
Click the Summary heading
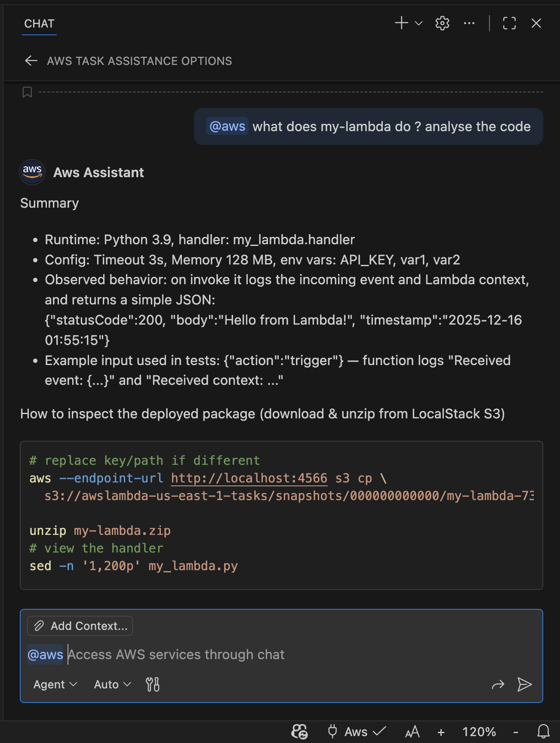tap(49, 203)
